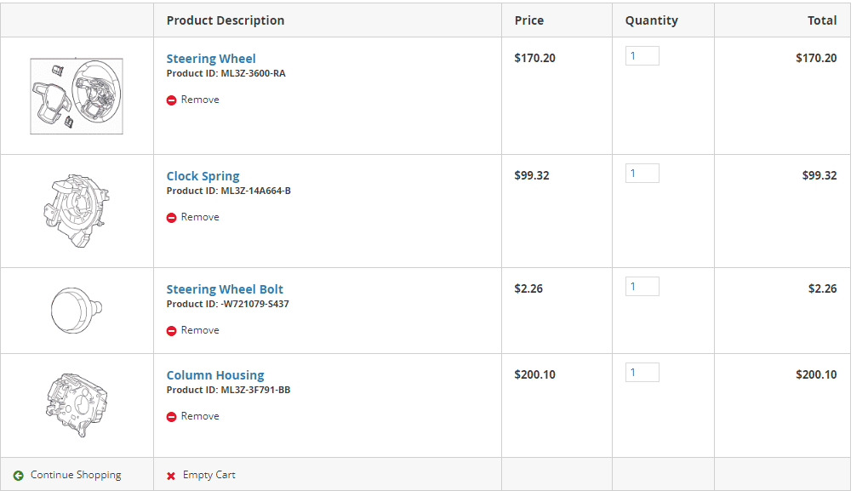Click the Empty Cart text link

[x=208, y=475]
